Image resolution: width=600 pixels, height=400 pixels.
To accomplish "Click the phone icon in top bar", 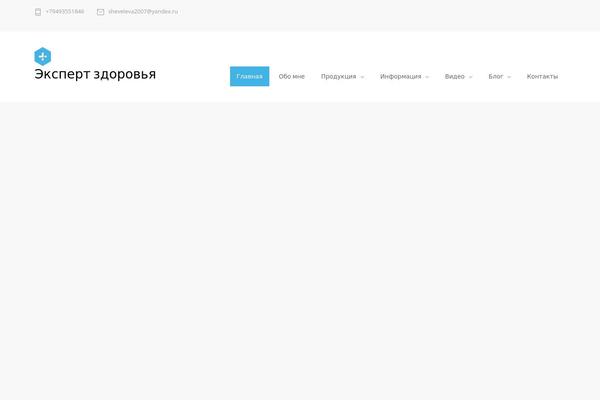I will (x=38, y=12).
